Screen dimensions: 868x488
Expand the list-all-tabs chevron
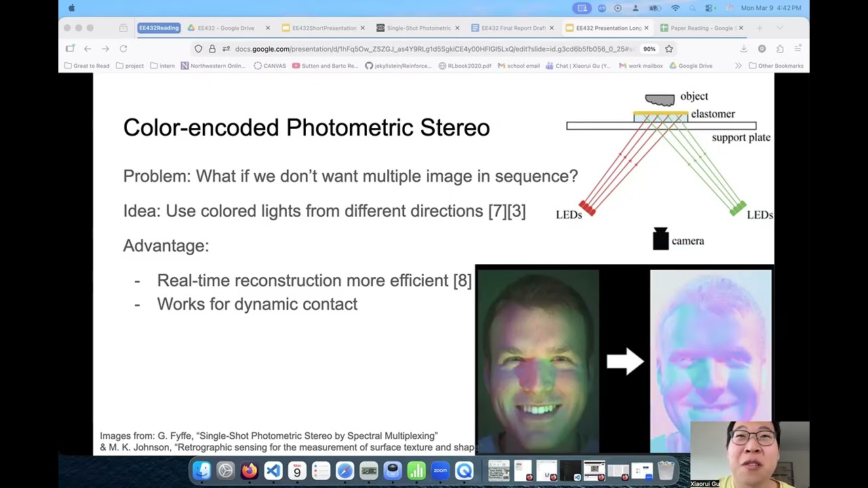(x=780, y=28)
